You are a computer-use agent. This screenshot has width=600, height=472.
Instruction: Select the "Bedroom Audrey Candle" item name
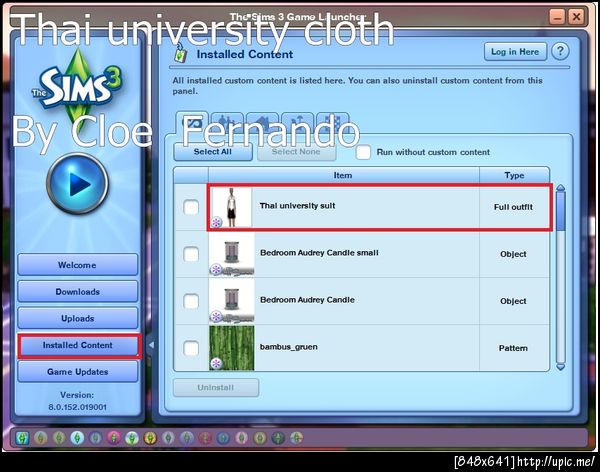pyautogui.click(x=307, y=300)
